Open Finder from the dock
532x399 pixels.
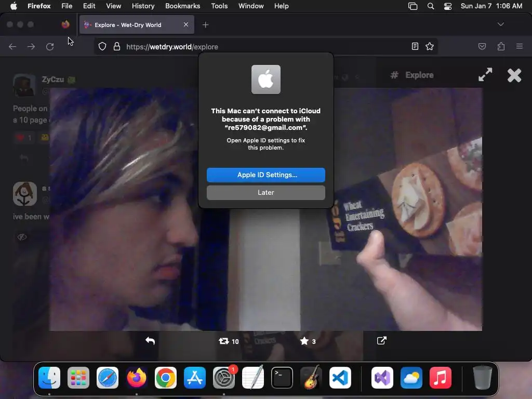click(x=49, y=378)
